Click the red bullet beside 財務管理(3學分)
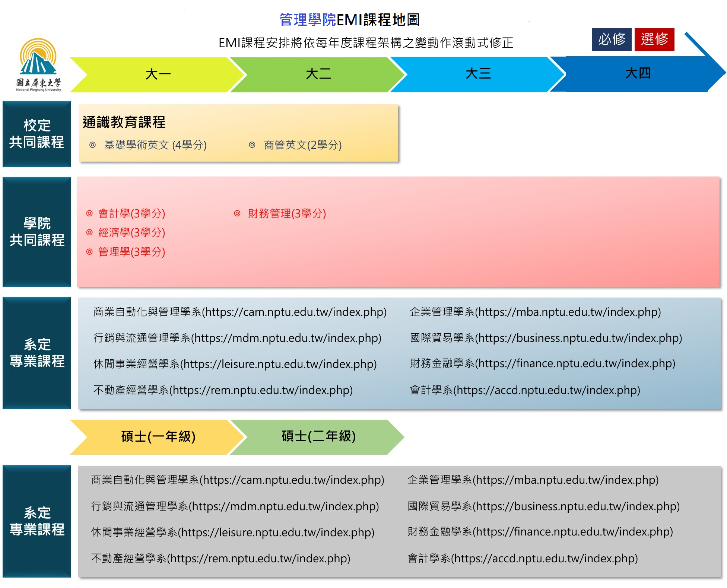727x588 pixels. pos(237,213)
